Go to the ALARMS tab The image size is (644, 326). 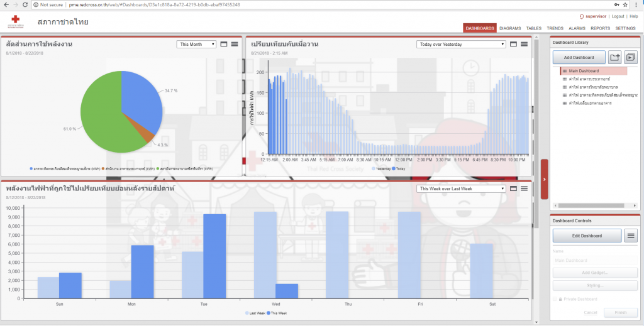click(x=577, y=28)
